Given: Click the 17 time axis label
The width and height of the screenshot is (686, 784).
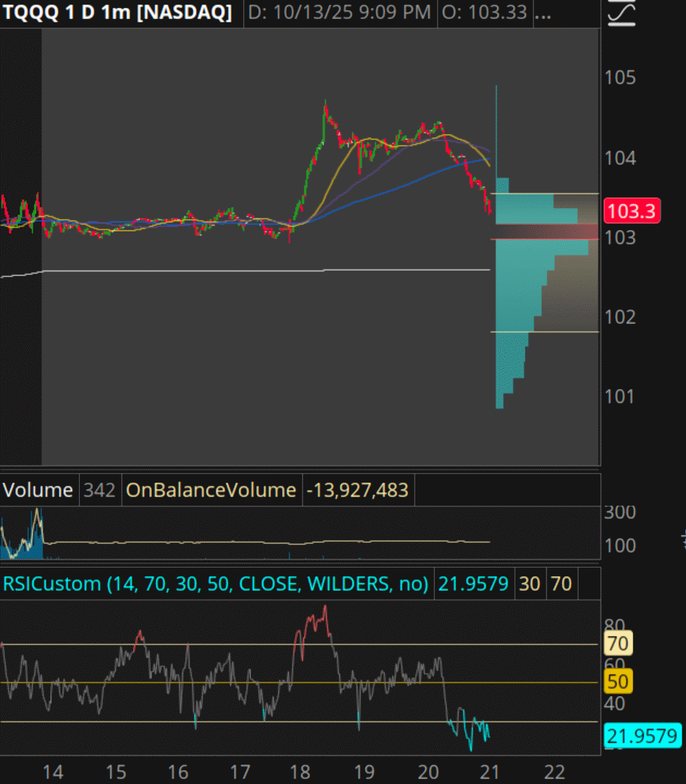Looking at the screenshot, I should tap(240, 772).
